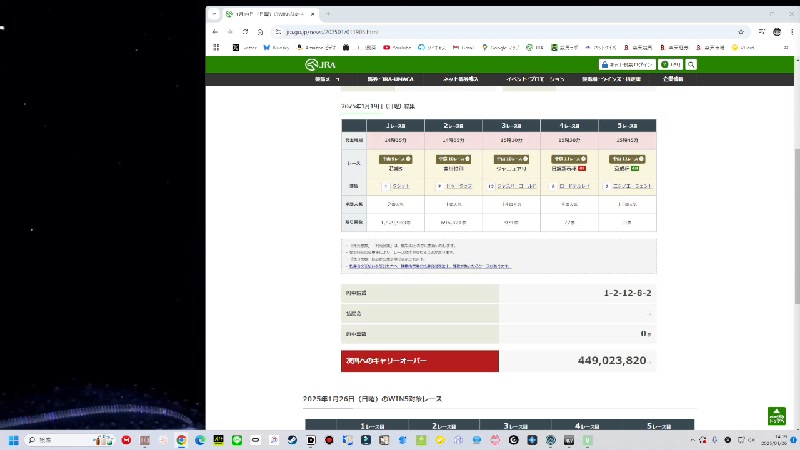Image resolution: width=800 pixels, height=450 pixels.
Task: Open the last item in the dark navigation bar
Action: tap(680, 79)
